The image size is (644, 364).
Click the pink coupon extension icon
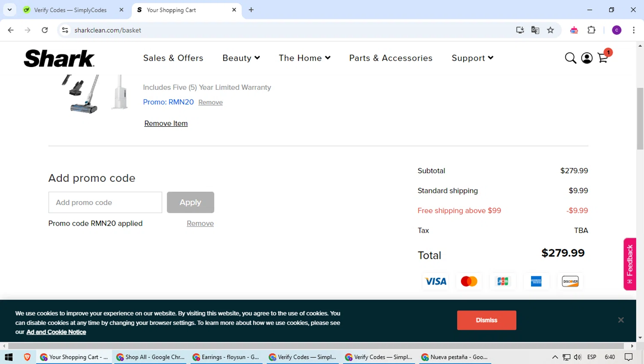tap(574, 30)
